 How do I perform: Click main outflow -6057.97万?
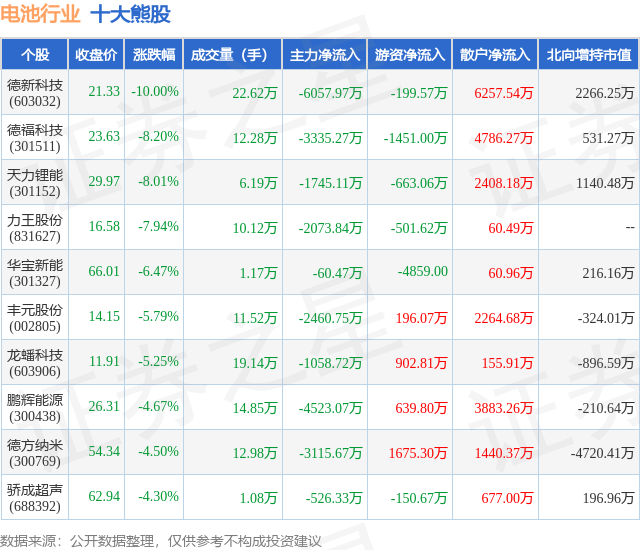point(330,93)
